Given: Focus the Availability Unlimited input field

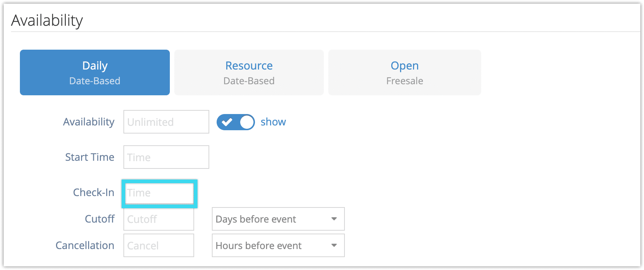Looking at the screenshot, I should (x=166, y=122).
